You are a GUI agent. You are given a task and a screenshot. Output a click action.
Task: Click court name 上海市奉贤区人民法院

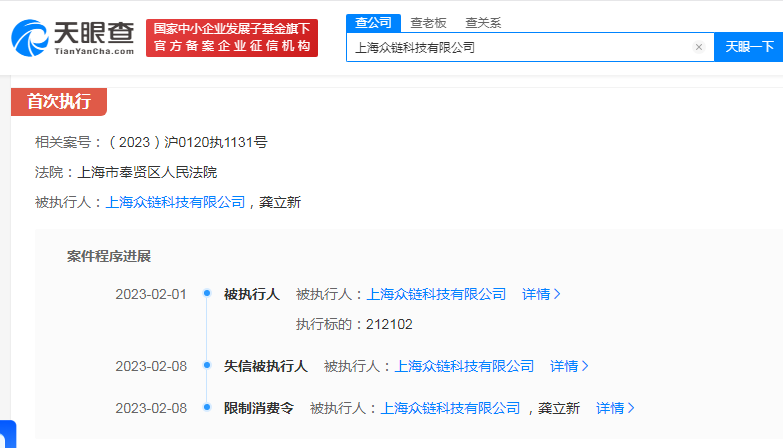click(x=147, y=172)
